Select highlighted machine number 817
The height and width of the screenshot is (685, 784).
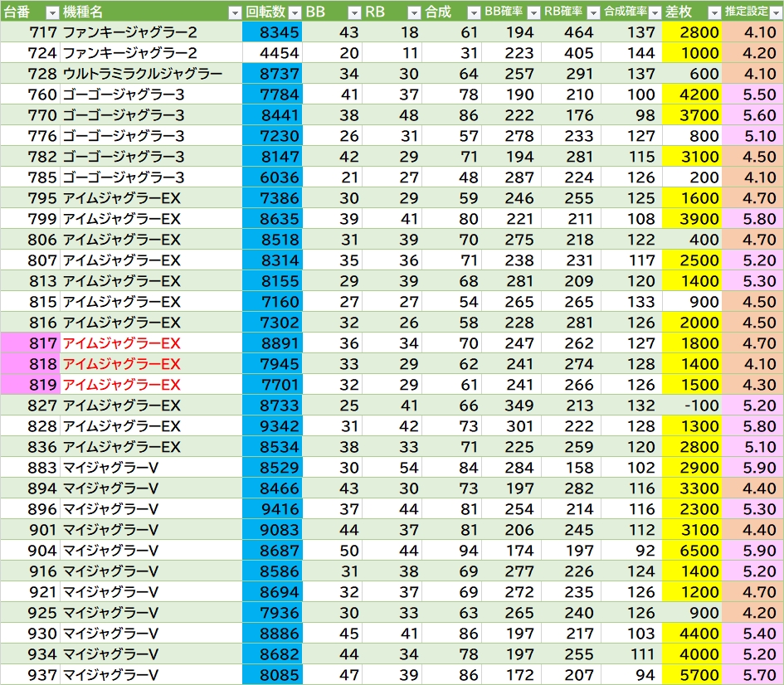[x=30, y=343]
